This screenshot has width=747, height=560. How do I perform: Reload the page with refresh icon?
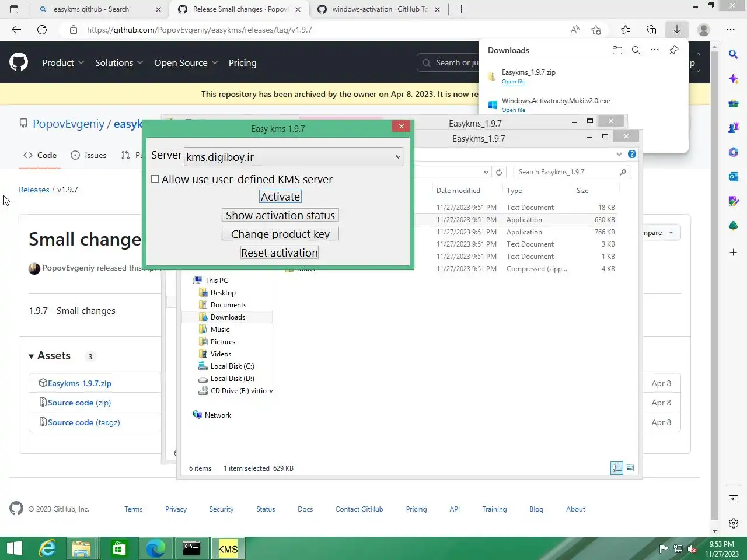(42, 30)
